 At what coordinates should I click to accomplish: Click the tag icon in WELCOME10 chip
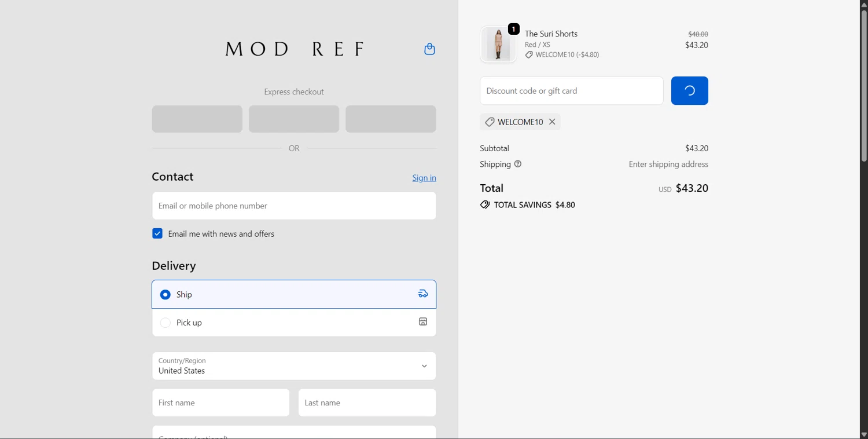point(490,122)
